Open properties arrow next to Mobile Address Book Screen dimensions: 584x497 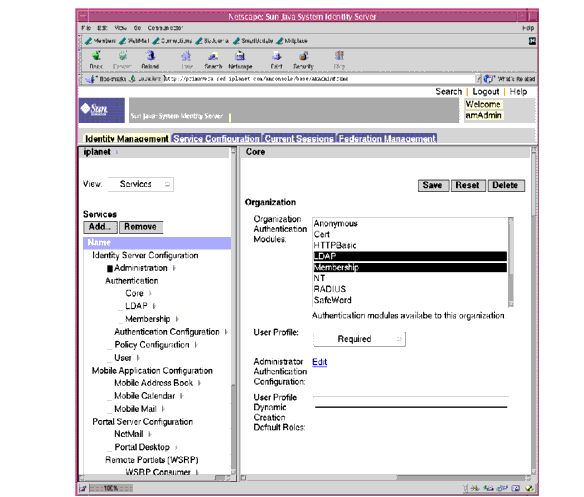click(x=199, y=383)
